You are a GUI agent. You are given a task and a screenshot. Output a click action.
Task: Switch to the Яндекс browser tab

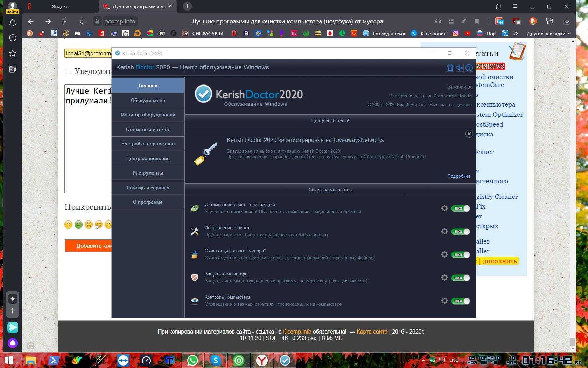coord(60,6)
